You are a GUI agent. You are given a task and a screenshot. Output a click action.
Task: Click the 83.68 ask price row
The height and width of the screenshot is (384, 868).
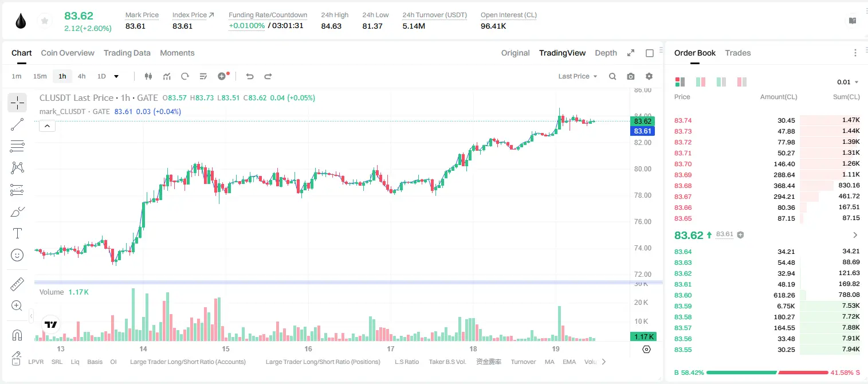pyautogui.click(x=767, y=185)
